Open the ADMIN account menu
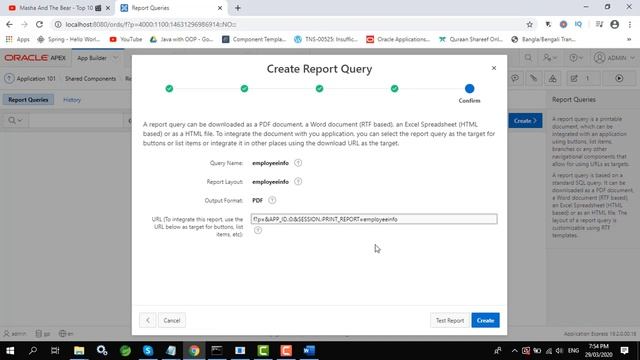Screen dimensions: 640x360 click(614, 58)
